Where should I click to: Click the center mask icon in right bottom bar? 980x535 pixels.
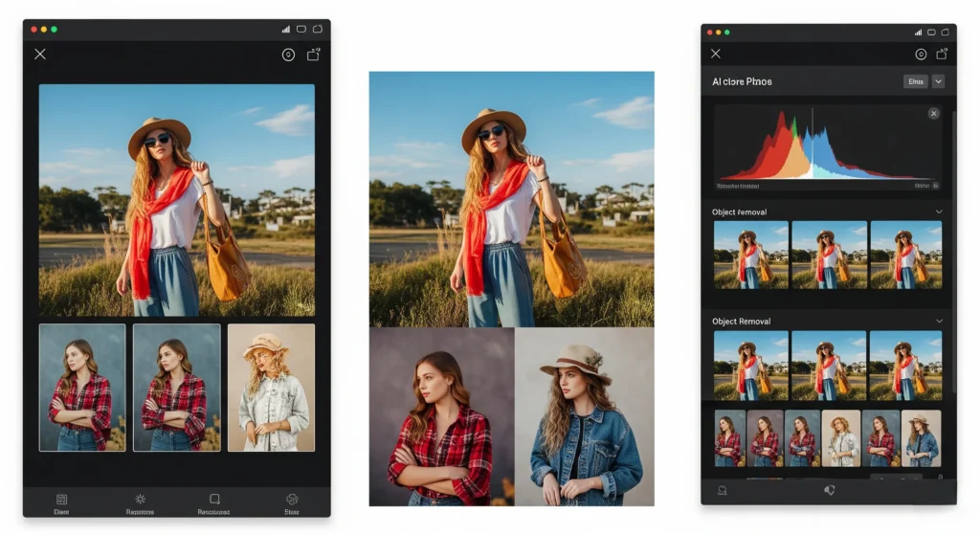coord(830,491)
